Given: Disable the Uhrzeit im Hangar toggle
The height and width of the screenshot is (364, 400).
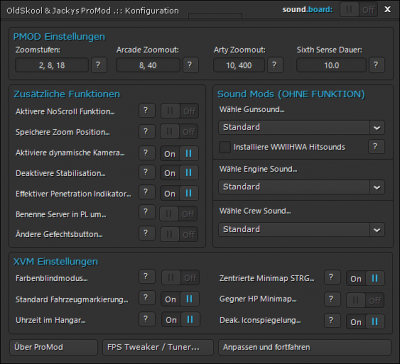Looking at the screenshot, I should point(180,320).
